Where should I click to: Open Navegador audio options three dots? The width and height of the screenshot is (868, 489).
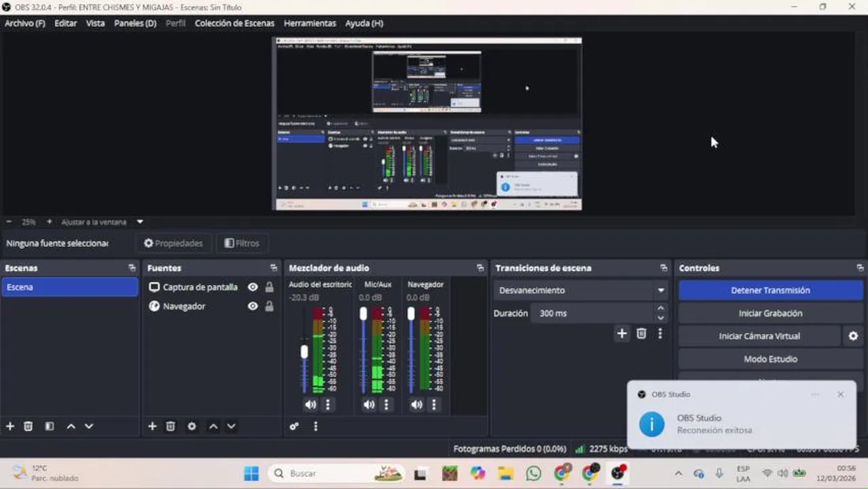click(x=434, y=405)
